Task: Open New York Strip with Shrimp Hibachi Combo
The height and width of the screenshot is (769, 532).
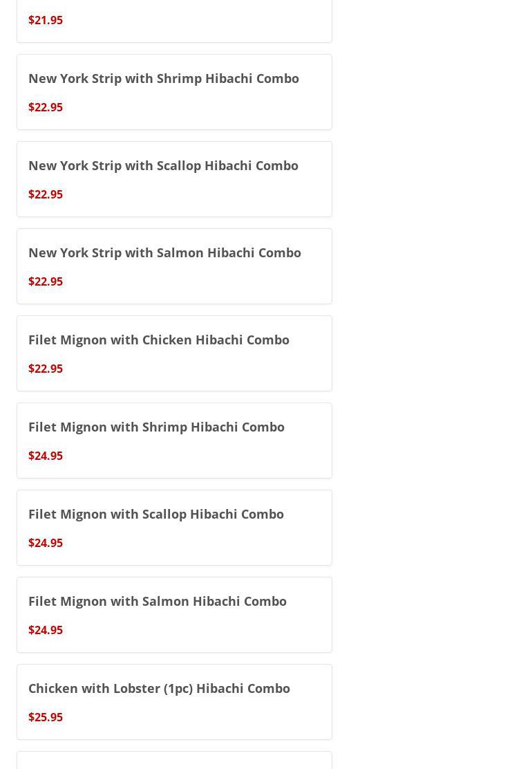Action: tap(164, 78)
